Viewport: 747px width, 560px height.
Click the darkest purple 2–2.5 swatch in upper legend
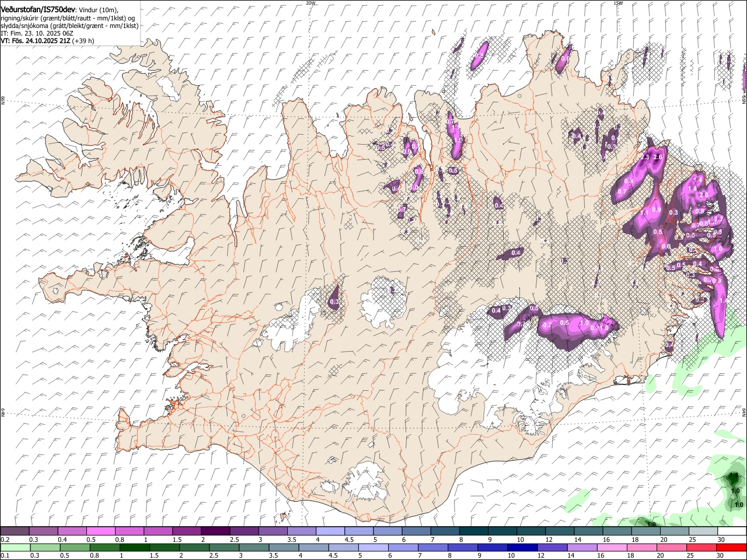(215, 531)
